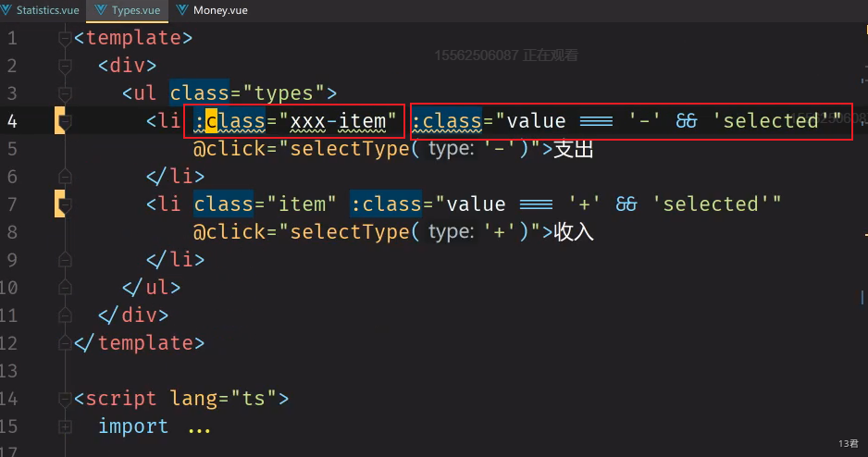The height and width of the screenshot is (457, 868).
Task: Switch to the Types.vue tab
Action: pos(128,10)
